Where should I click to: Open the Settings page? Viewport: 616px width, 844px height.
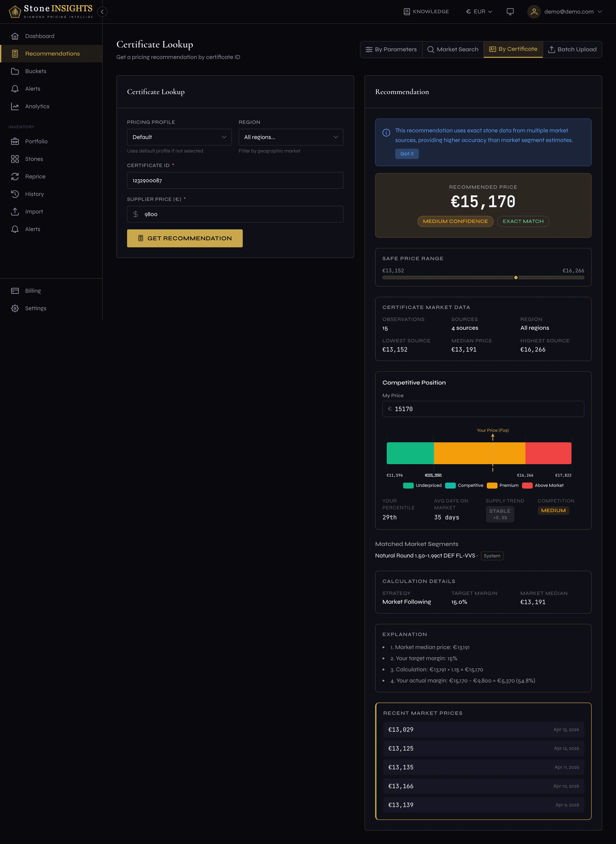click(x=35, y=308)
